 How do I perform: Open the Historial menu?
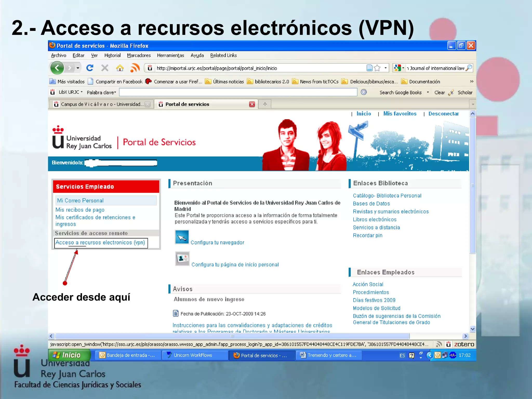[112, 55]
